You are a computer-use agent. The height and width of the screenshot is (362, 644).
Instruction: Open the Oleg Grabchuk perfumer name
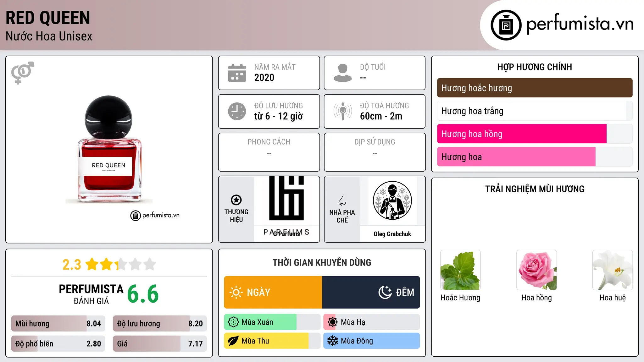point(392,234)
